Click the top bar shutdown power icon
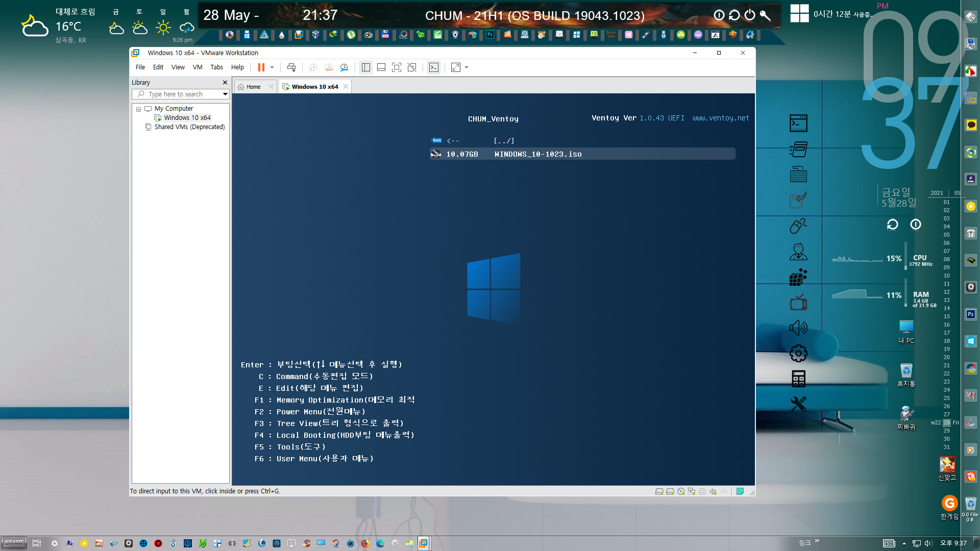The image size is (980, 551). click(x=749, y=15)
